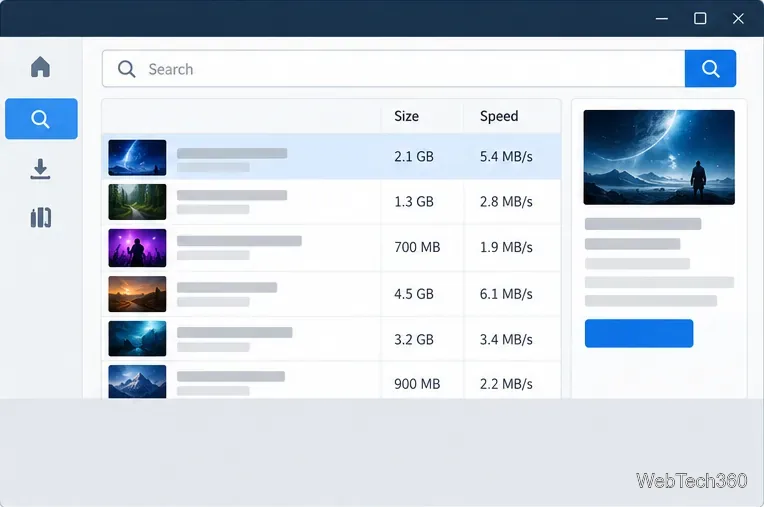
Task: Click the 2.8 MB/s speed value
Action: 506,202
